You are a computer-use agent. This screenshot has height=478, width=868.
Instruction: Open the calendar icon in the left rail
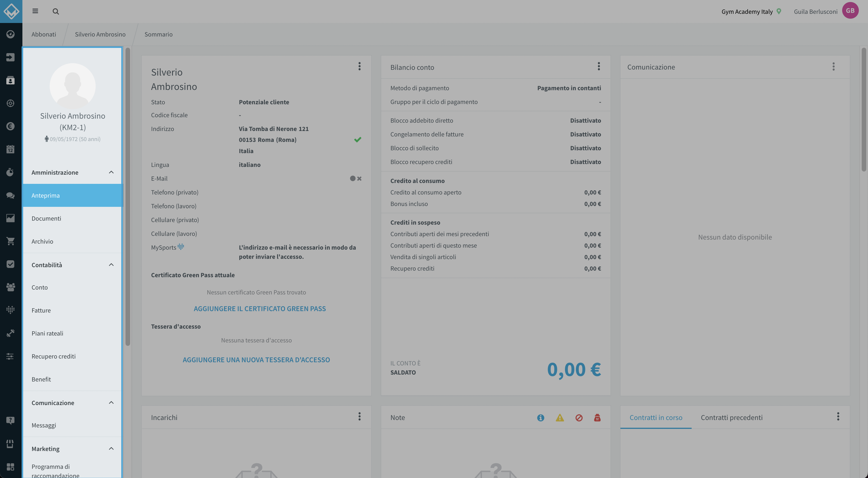[10, 149]
